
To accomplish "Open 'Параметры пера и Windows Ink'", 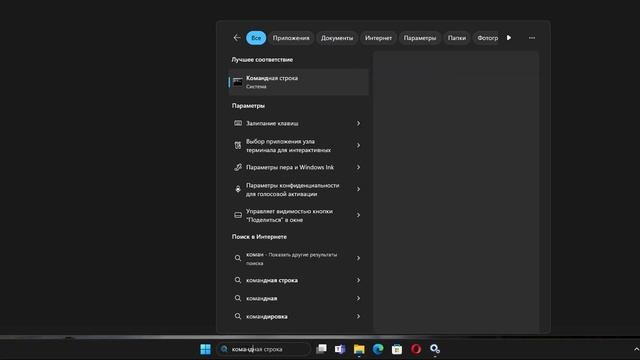I will pyautogui.click(x=298, y=167).
